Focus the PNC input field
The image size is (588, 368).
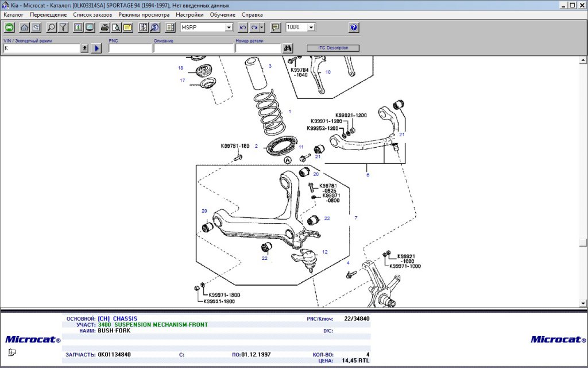coord(130,48)
